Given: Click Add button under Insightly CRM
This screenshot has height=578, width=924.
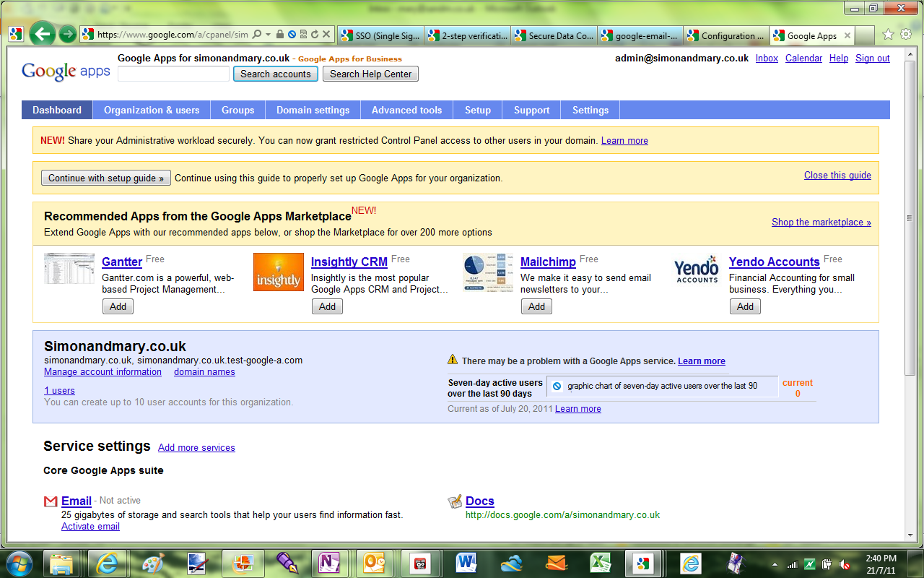Looking at the screenshot, I should pyautogui.click(x=328, y=306).
